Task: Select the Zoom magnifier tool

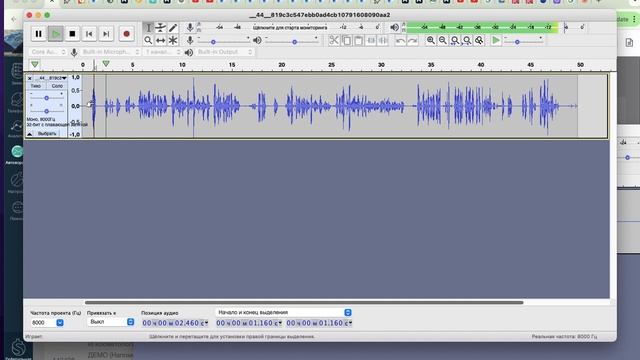Action: click(149, 40)
